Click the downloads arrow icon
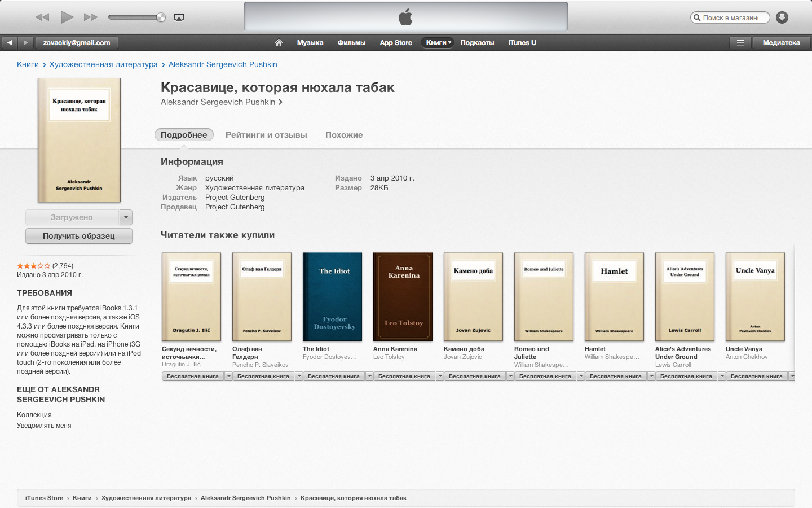 (782, 17)
